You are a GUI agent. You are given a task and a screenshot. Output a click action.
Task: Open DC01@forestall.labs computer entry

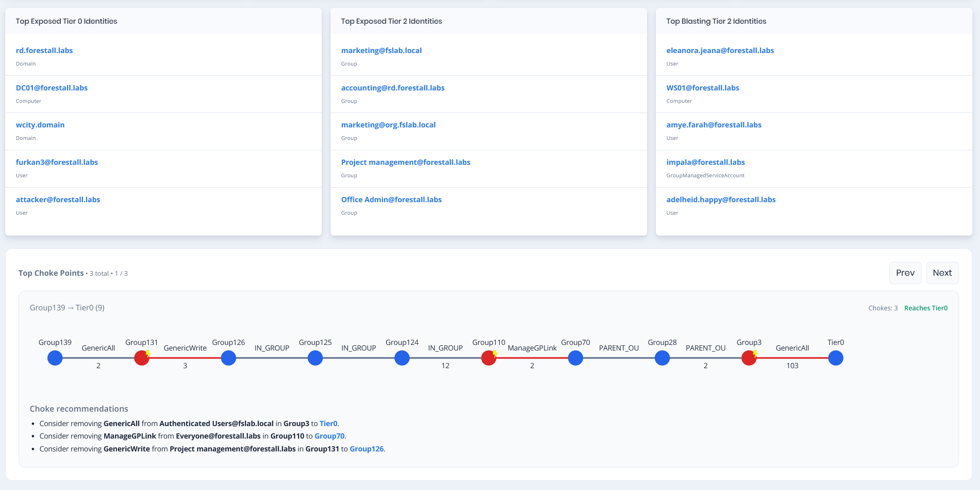coord(51,88)
